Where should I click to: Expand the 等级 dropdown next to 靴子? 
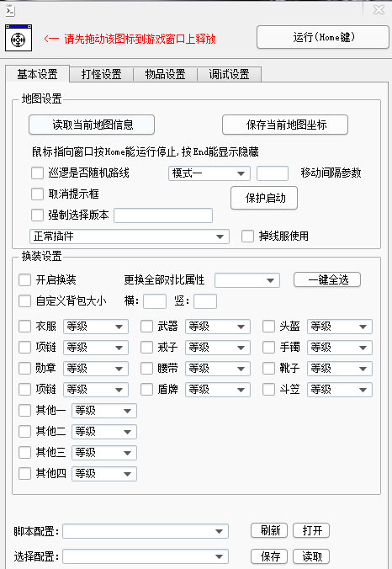tap(339, 369)
